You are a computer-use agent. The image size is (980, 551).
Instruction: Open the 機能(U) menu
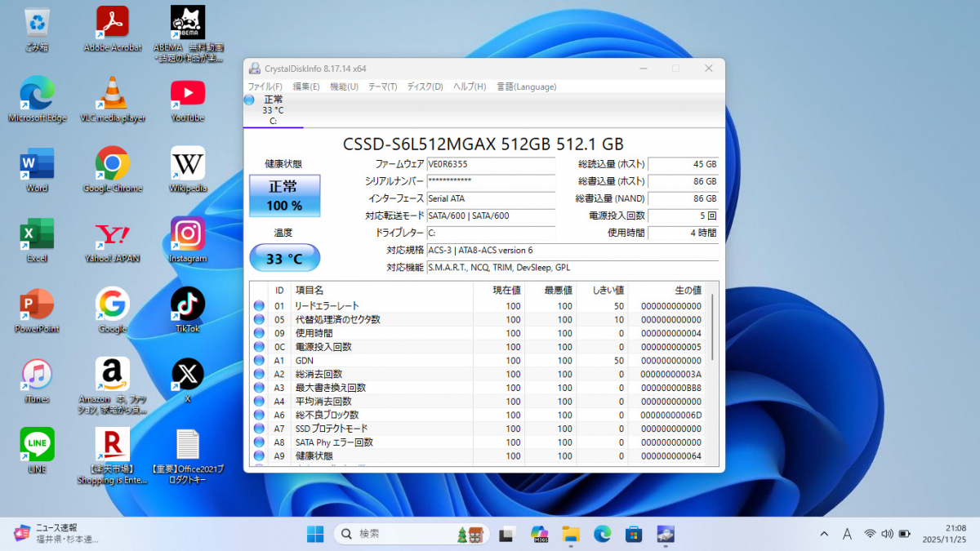click(344, 87)
